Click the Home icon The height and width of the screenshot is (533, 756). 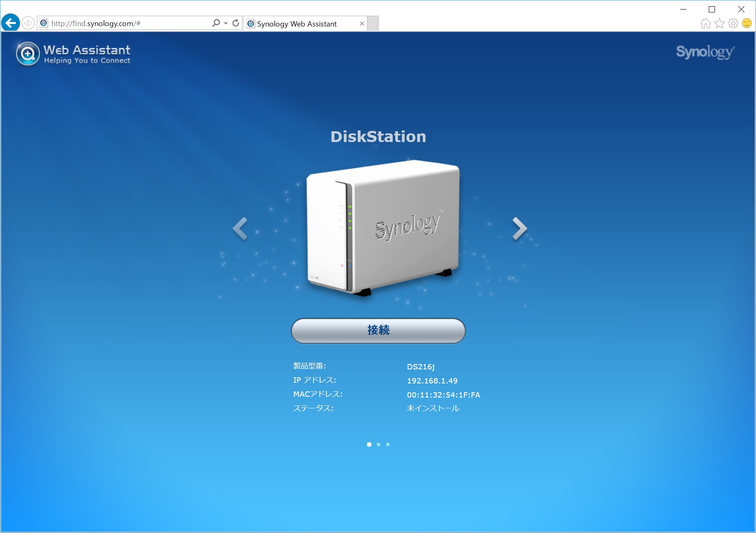tap(705, 23)
